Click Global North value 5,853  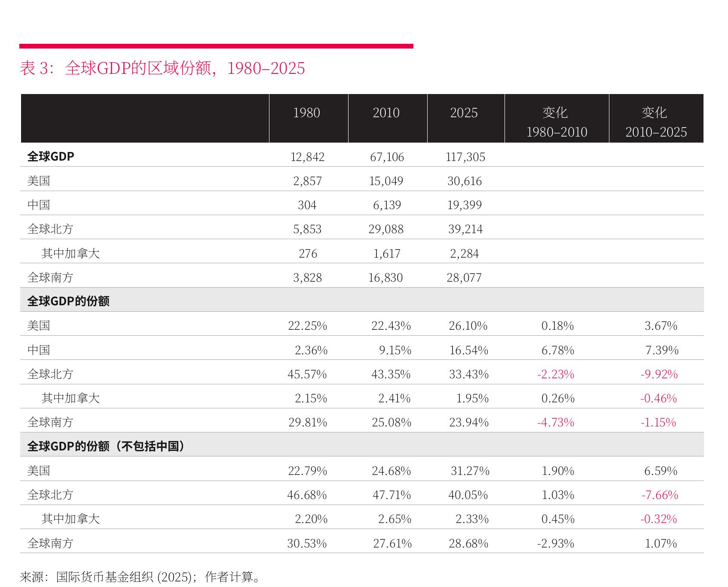pyautogui.click(x=307, y=229)
